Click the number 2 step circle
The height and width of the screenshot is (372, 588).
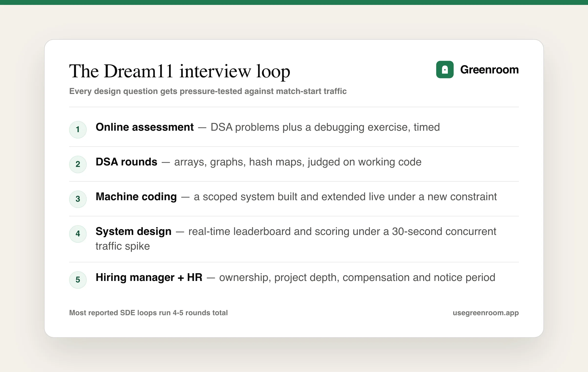tap(78, 164)
